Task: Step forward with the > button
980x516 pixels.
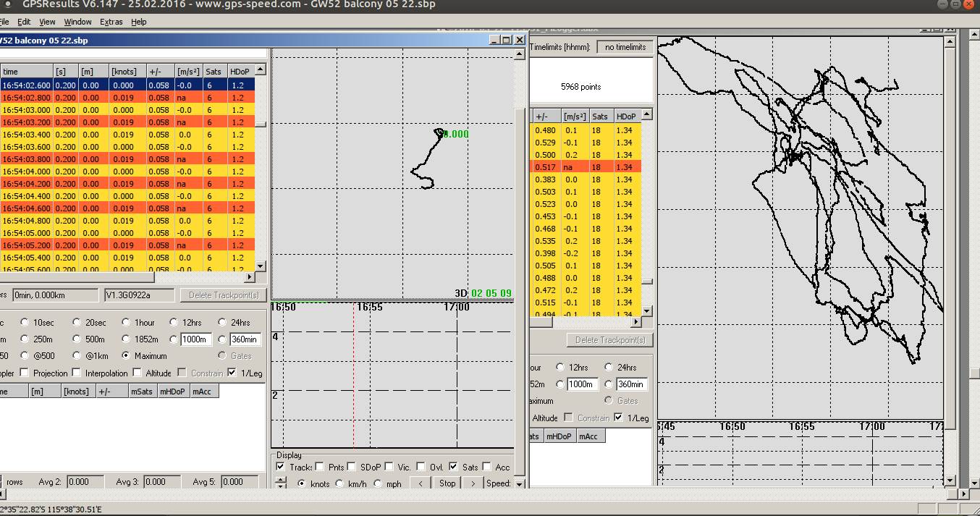Action: coord(473,483)
